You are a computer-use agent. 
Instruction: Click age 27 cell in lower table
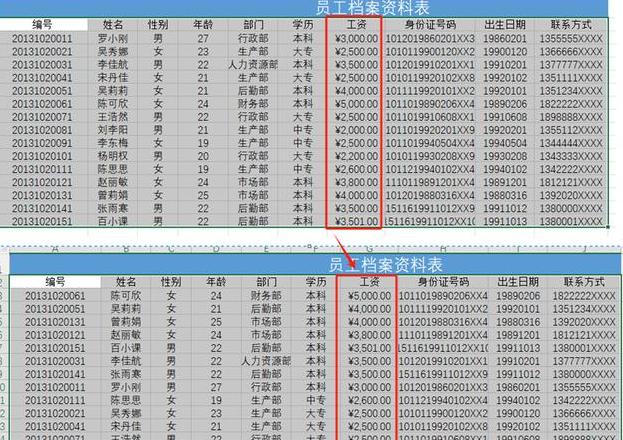tap(216, 387)
